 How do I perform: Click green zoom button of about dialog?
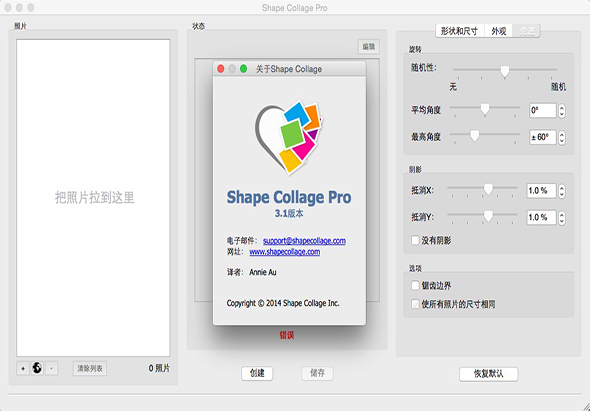pos(243,68)
